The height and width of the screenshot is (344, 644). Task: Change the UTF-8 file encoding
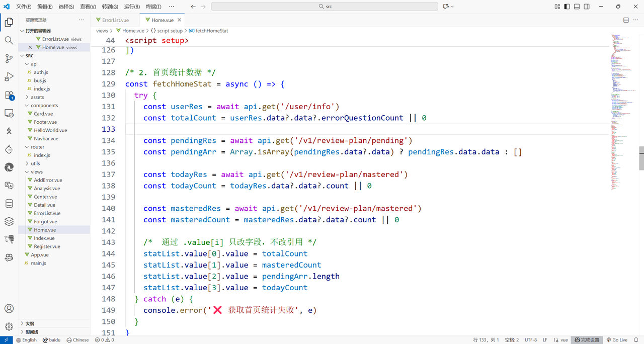(x=531, y=340)
